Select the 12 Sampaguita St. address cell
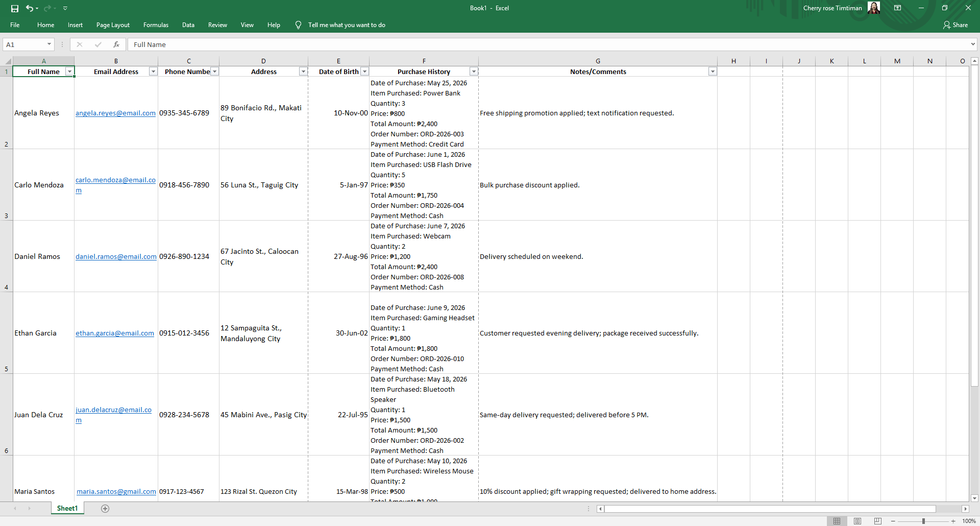Viewport: 980px width, 526px height. (263, 333)
